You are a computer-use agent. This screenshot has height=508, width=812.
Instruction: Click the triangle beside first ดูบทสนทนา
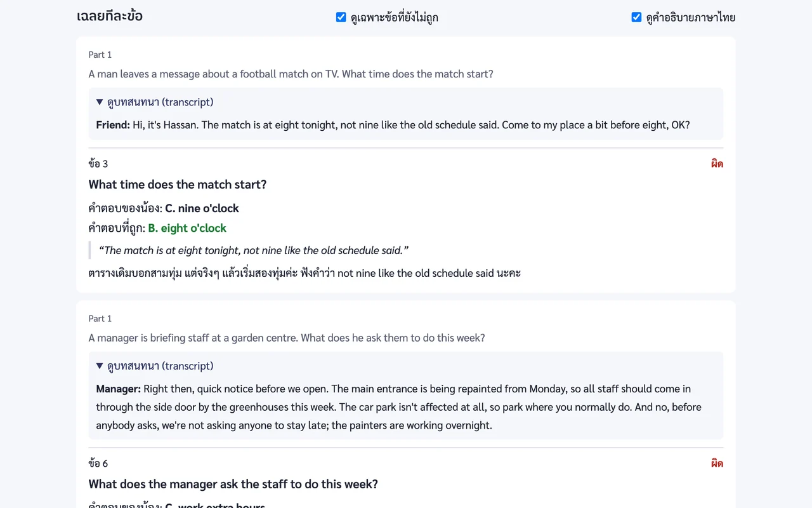click(100, 102)
